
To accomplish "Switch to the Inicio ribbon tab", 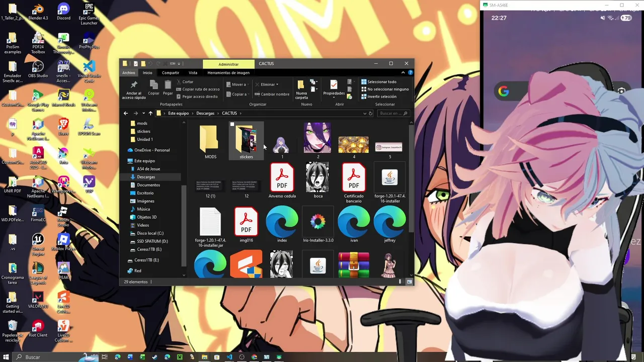I will tap(147, 72).
